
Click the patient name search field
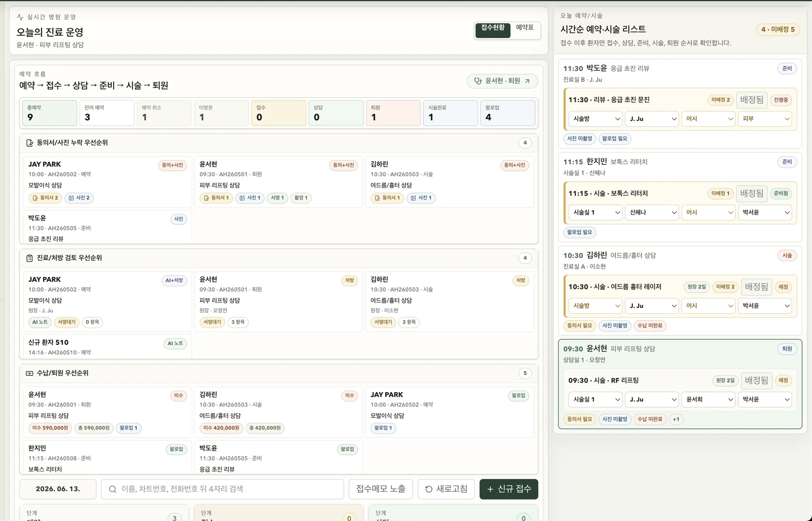[x=222, y=489]
